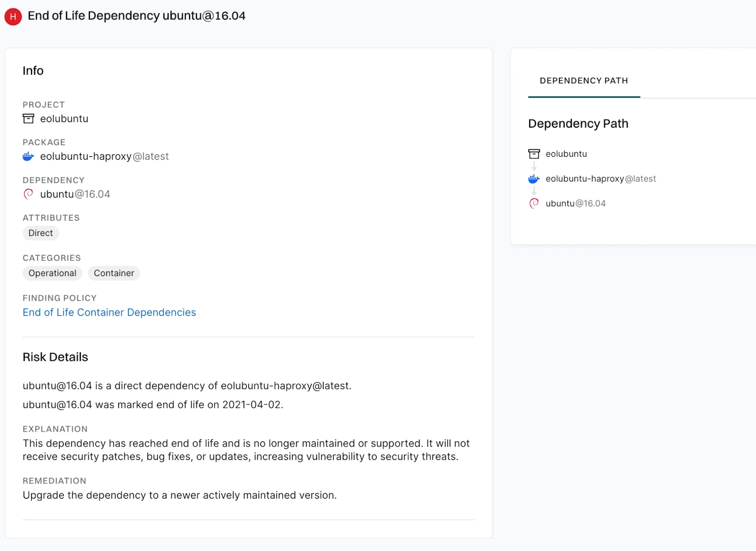Click the Debian swirl icon in Dependency Path
Viewport: 756px width, 551px height.
pyautogui.click(x=534, y=204)
